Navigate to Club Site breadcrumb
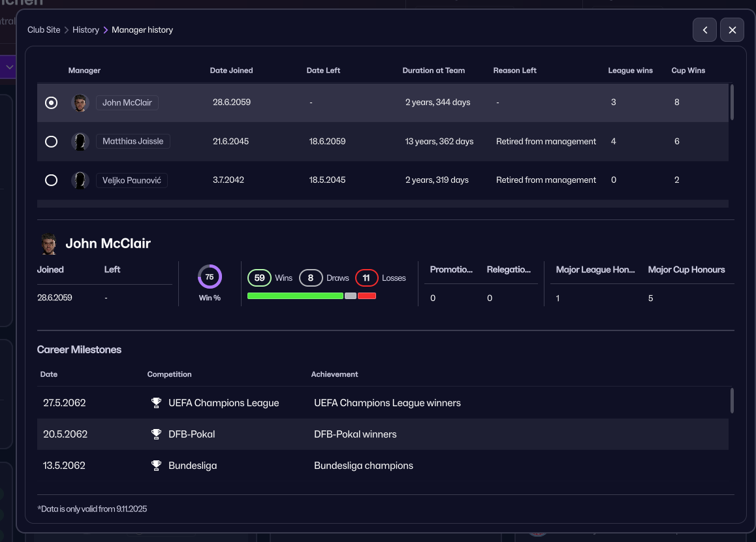This screenshot has width=756, height=542. coord(44,30)
